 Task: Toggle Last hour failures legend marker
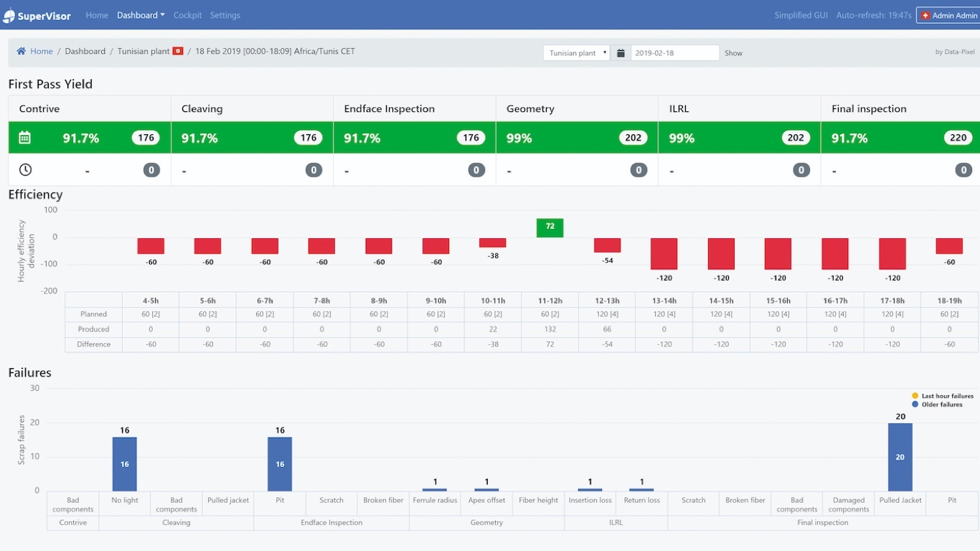tap(915, 396)
